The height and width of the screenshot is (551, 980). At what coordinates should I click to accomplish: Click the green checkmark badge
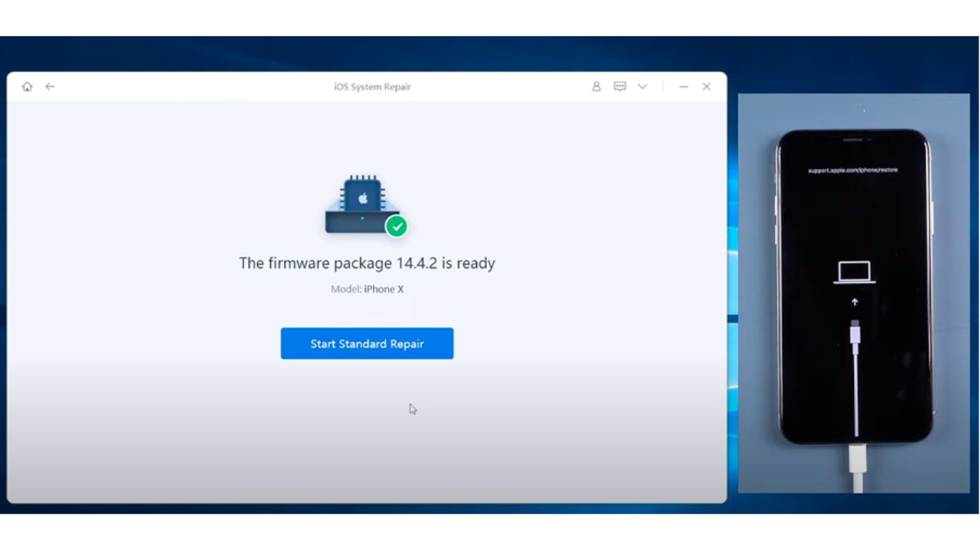tap(397, 227)
